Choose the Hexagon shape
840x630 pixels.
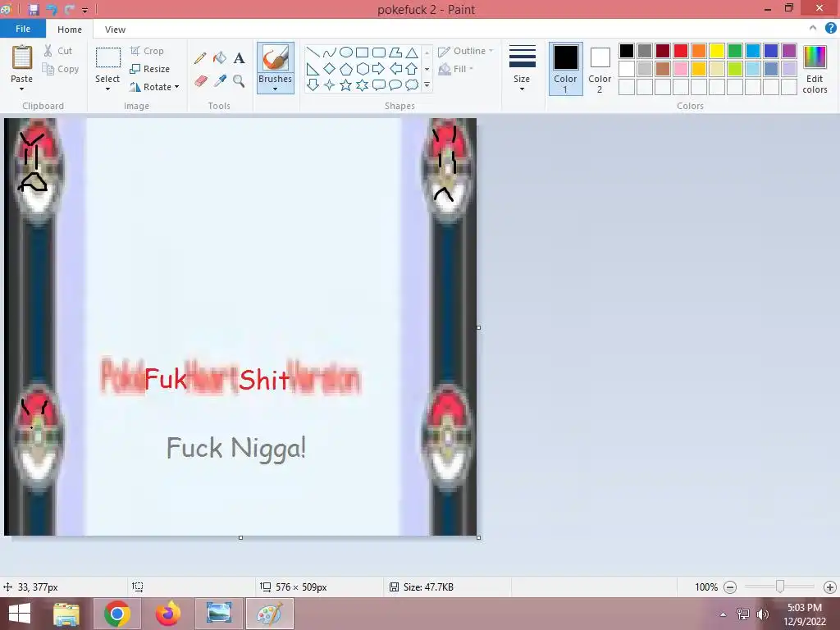pos(362,69)
